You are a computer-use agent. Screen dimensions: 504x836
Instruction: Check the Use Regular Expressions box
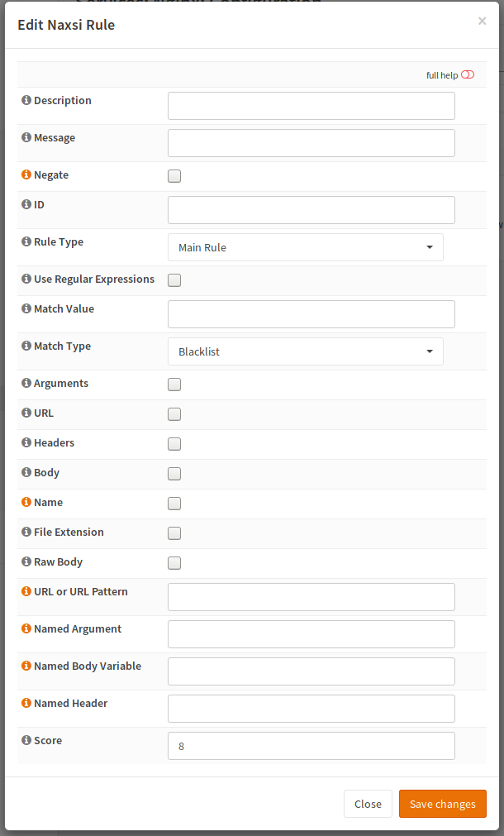click(174, 280)
